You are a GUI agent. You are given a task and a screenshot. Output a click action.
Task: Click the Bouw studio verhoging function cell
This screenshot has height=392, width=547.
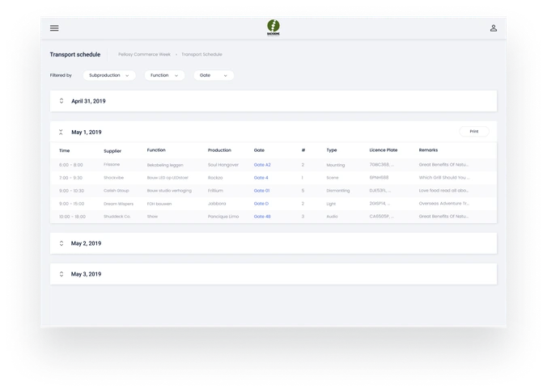[169, 191]
